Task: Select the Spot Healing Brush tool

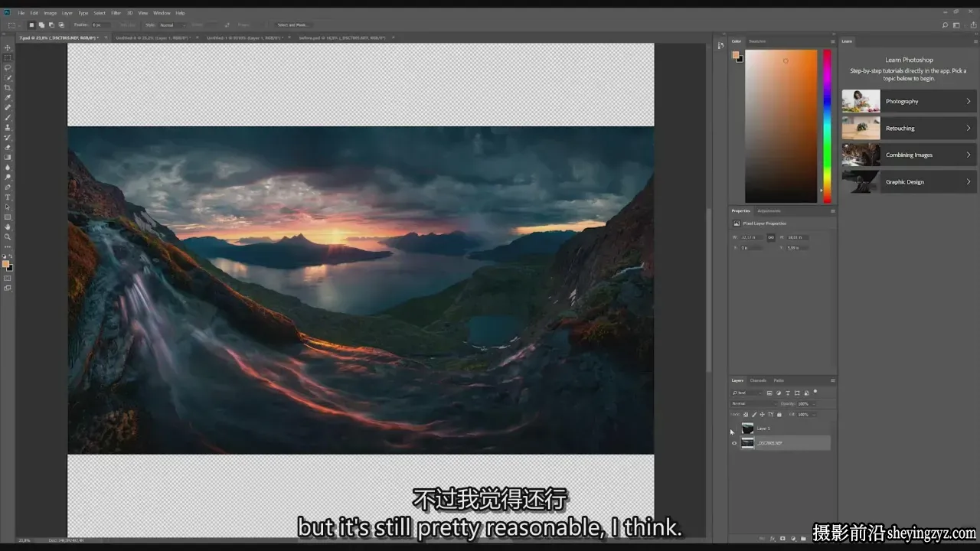Action: click(x=8, y=107)
